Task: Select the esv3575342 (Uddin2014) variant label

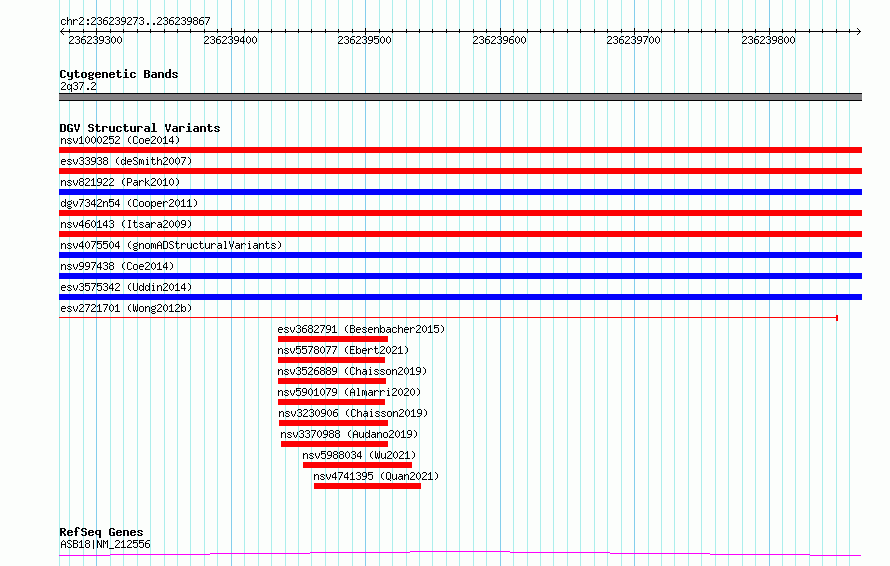Action: coord(126,287)
